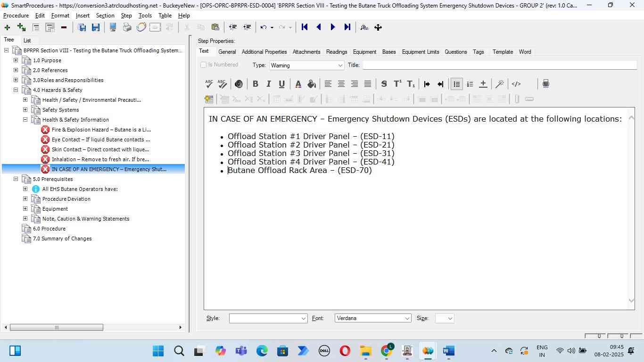This screenshot has width=644, height=362.
Task: Click the paste clipboard icon
Action: point(215,27)
